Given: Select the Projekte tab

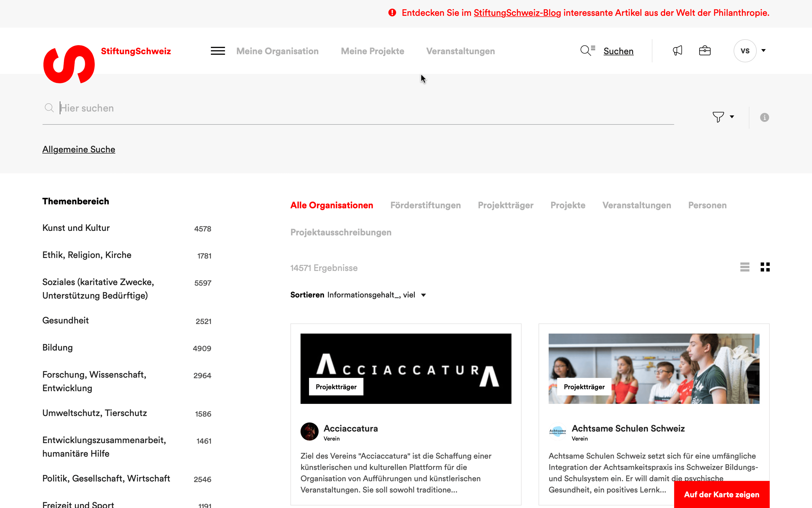Looking at the screenshot, I should click(x=568, y=205).
